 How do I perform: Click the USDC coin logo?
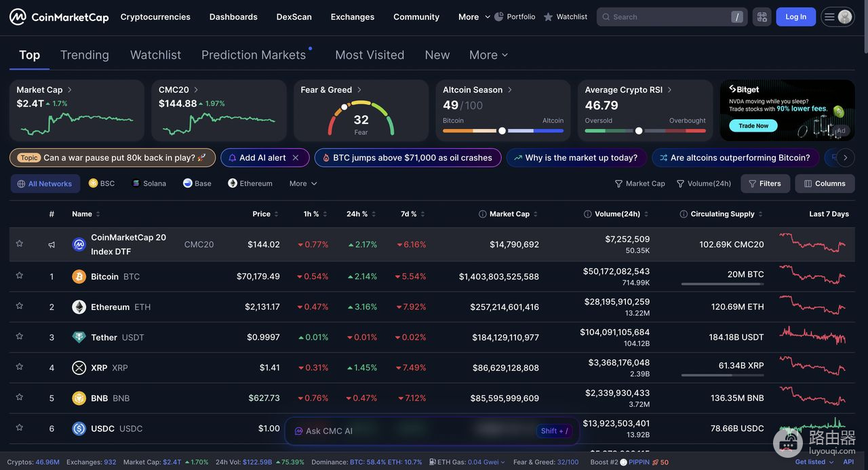point(79,429)
